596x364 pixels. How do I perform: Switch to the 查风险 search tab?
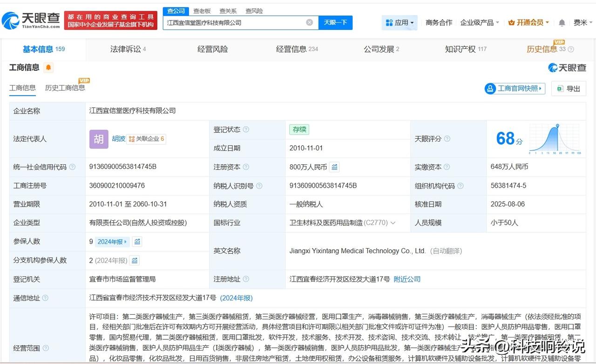[254, 11]
